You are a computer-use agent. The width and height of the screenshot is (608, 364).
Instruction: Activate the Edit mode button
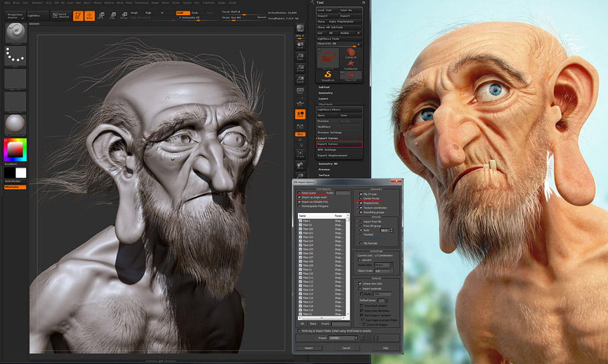(x=78, y=15)
